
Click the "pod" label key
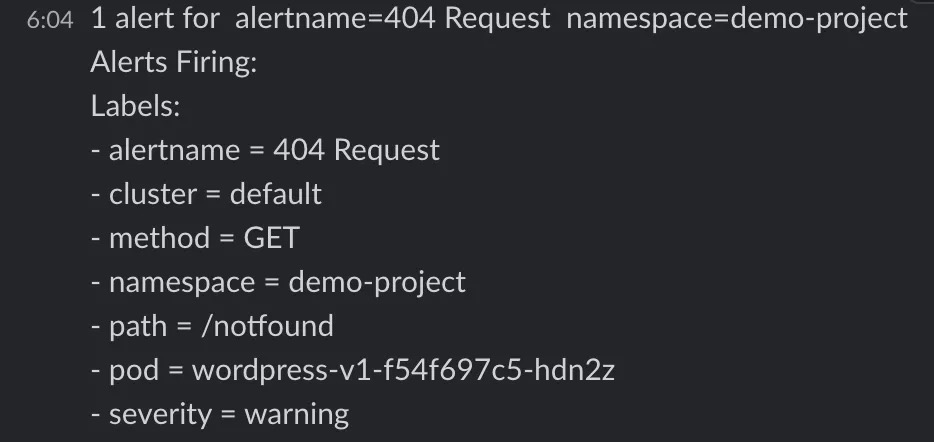133,370
